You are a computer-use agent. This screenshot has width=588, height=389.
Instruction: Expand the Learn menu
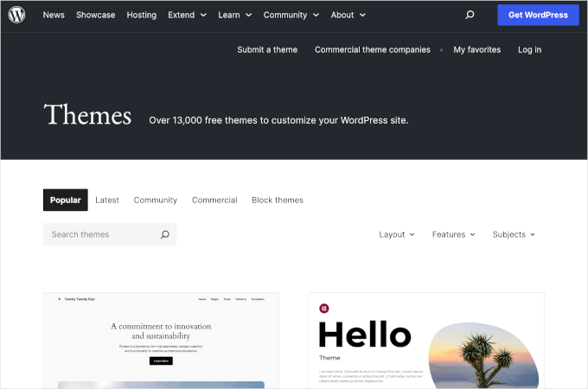click(x=234, y=15)
